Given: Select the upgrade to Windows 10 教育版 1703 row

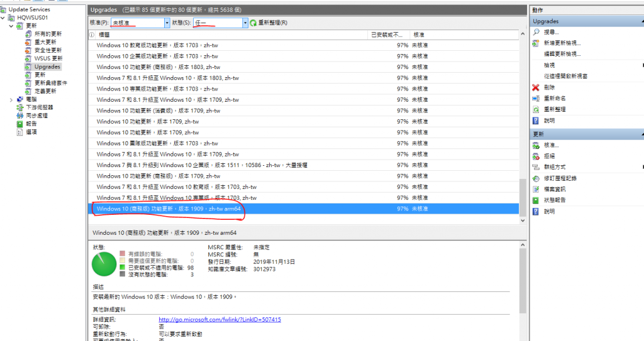Looking at the screenshot, I should coord(304,187).
